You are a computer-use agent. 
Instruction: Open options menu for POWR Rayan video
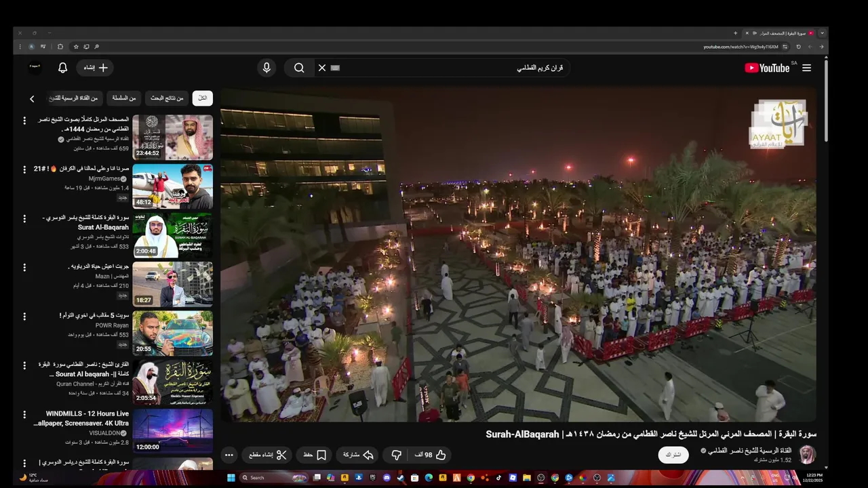(x=24, y=316)
